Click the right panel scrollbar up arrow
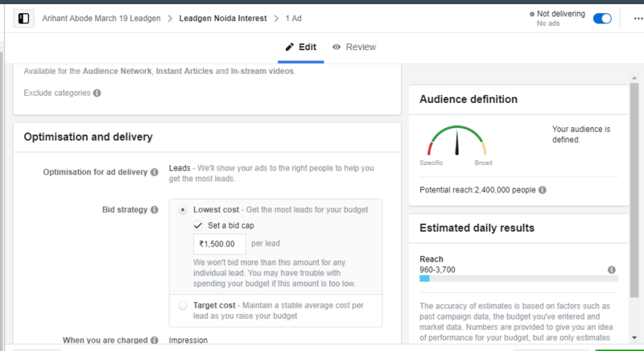The image size is (644, 351). (x=634, y=78)
